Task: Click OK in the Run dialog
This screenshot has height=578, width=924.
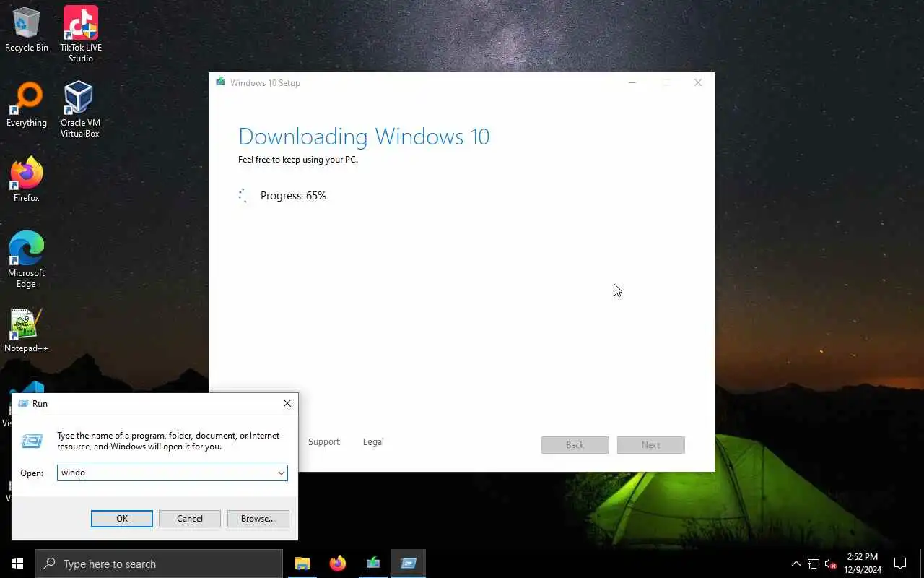Action: [x=122, y=519]
